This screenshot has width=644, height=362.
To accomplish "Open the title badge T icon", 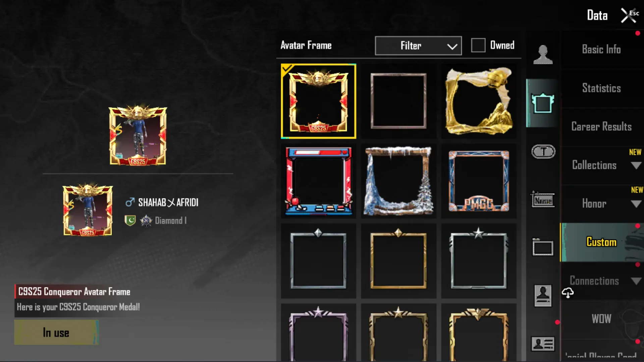I will [x=543, y=152].
